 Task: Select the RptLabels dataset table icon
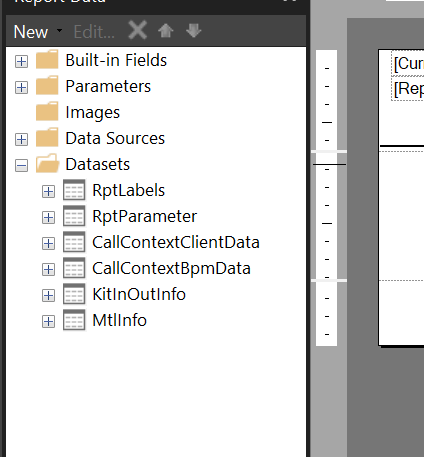point(74,190)
